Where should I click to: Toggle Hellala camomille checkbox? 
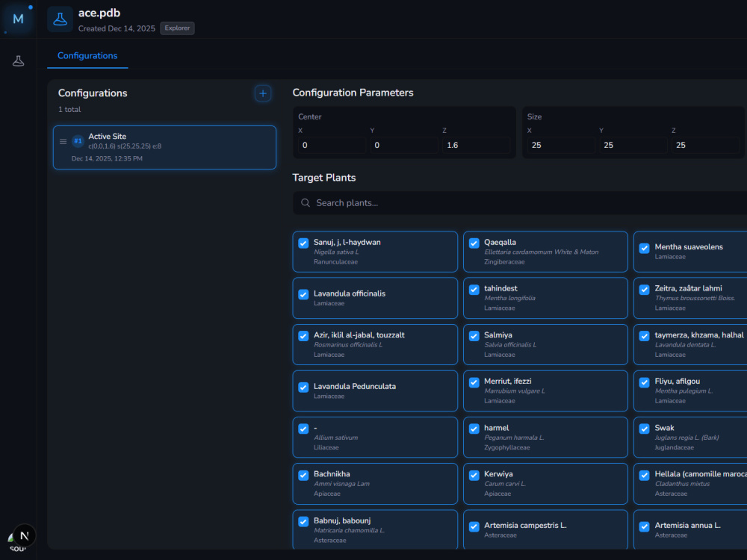coord(644,475)
